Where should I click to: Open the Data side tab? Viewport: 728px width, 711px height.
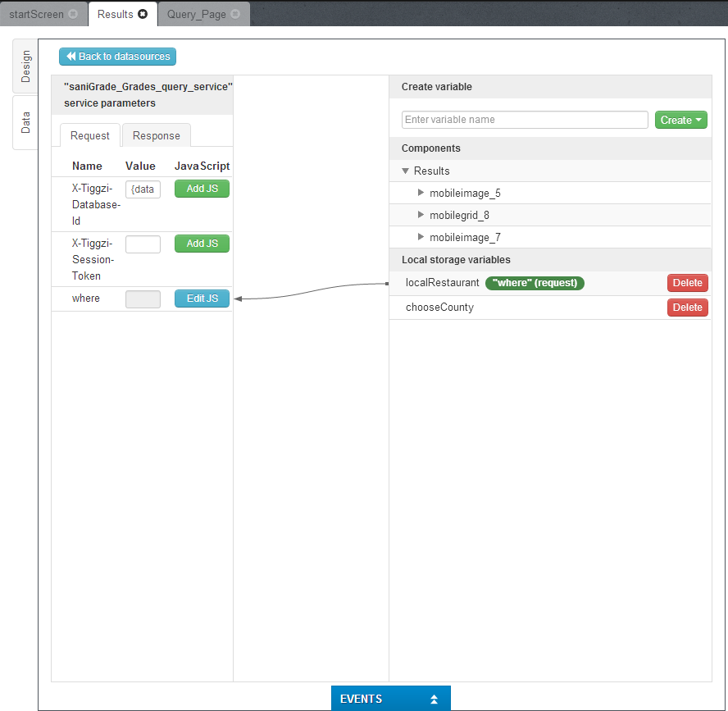pos(25,122)
